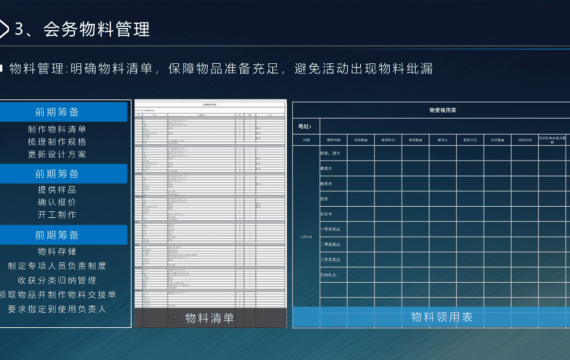The image size is (570, 360).
Task: Click the text '收获分类归纳管理'
Action: pos(57,280)
